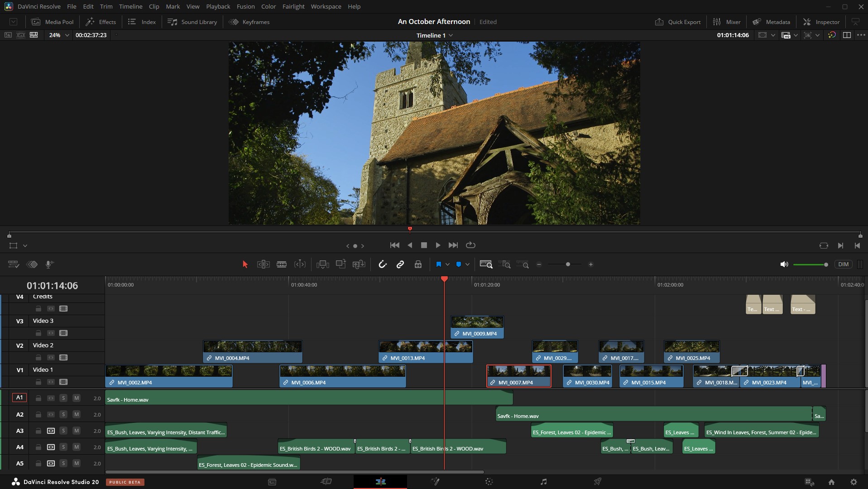Play the timeline forward
This screenshot has width=868, height=489.
point(438,245)
